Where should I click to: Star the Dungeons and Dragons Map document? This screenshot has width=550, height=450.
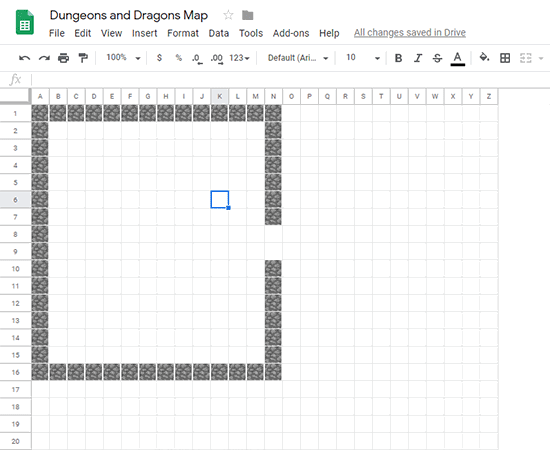[228, 15]
